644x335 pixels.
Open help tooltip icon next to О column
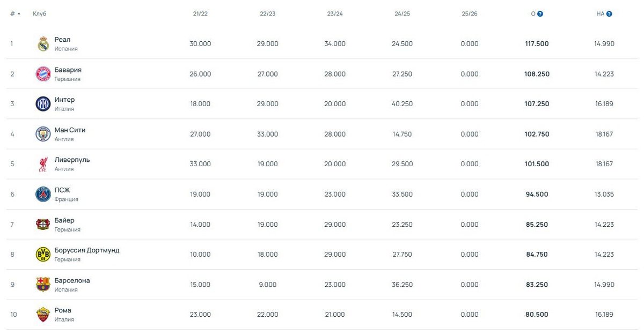pos(540,14)
